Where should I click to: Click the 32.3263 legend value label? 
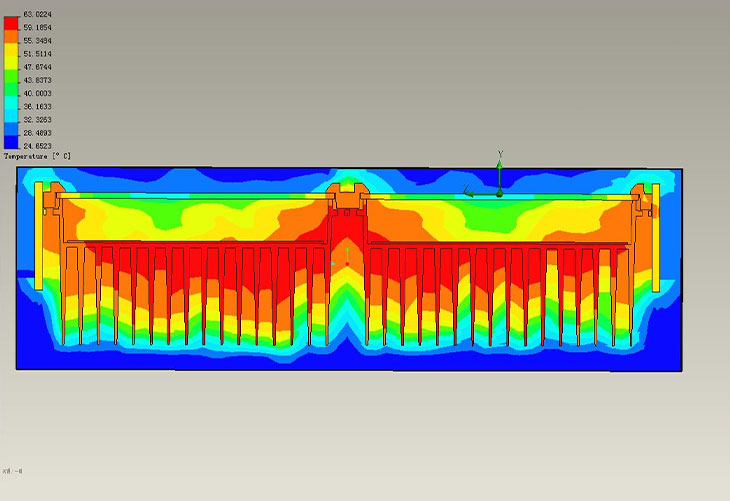click(37, 119)
